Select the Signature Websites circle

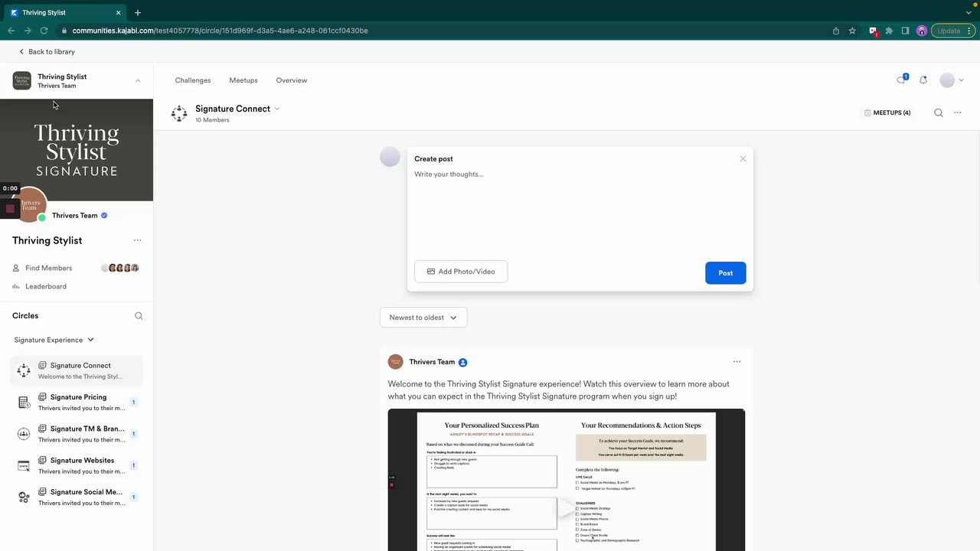(77, 465)
